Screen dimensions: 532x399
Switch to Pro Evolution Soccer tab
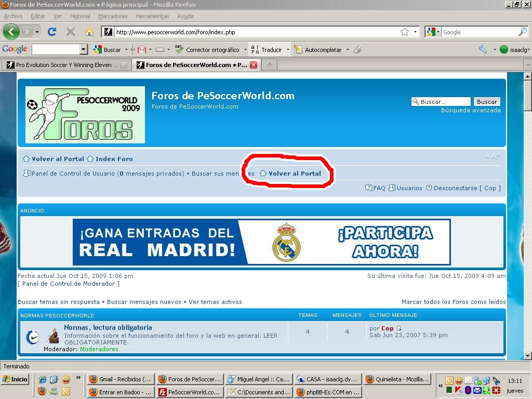click(x=63, y=65)
